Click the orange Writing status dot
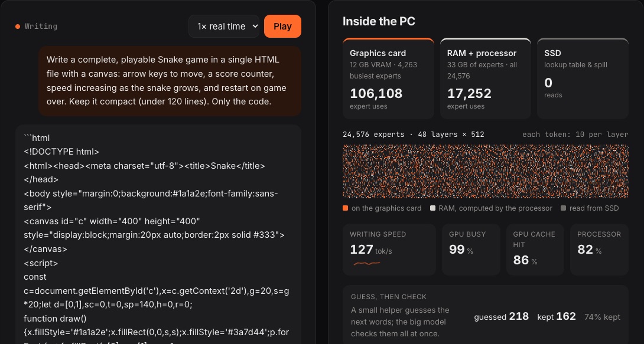This screenshot has width=644, height=344. (18, 27)
